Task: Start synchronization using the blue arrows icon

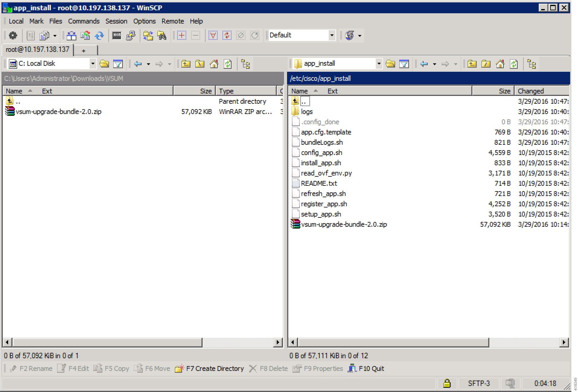Action: pyautogui.click(x=100, y=35)
